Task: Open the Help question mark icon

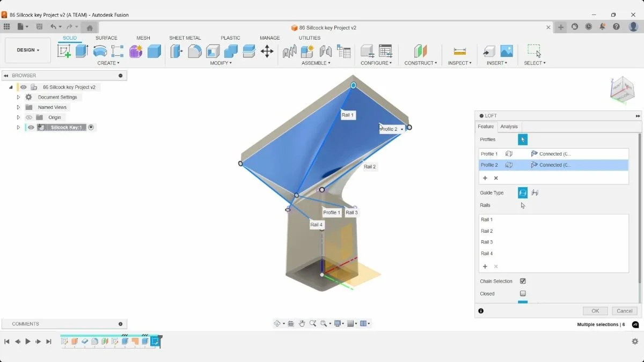Action: click(617, 27)
